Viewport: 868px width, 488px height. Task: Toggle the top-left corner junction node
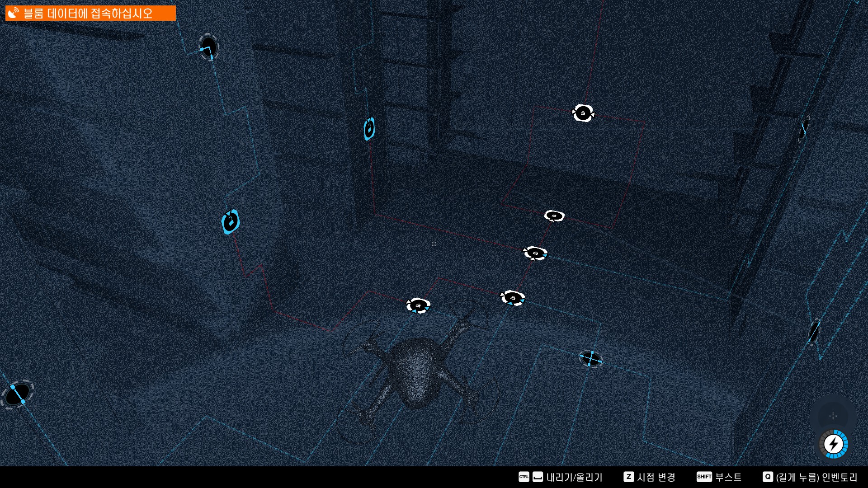(208, 47)
